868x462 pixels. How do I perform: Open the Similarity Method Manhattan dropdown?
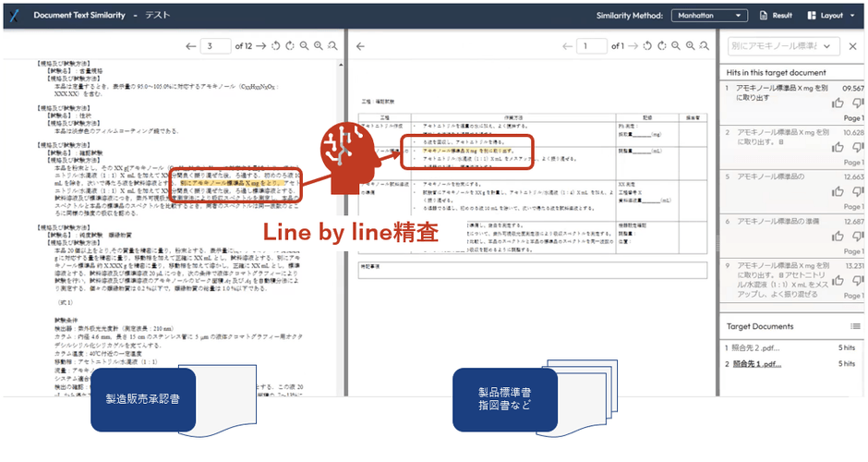tap(708, 16)
